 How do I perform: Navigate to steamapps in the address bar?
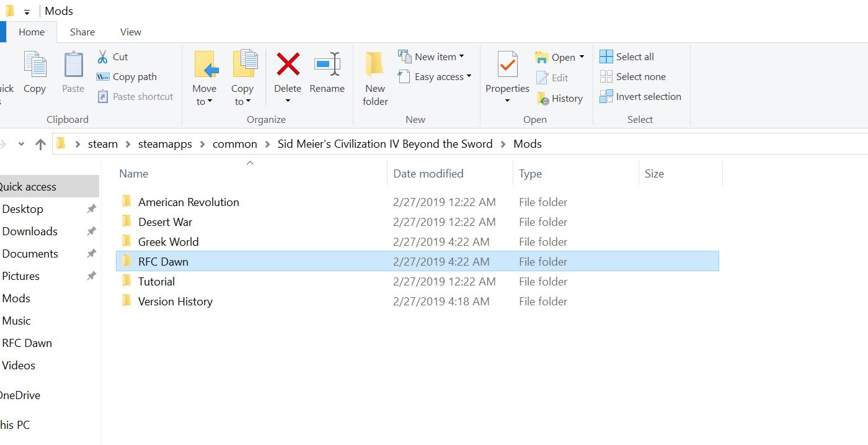coord(165,144)
